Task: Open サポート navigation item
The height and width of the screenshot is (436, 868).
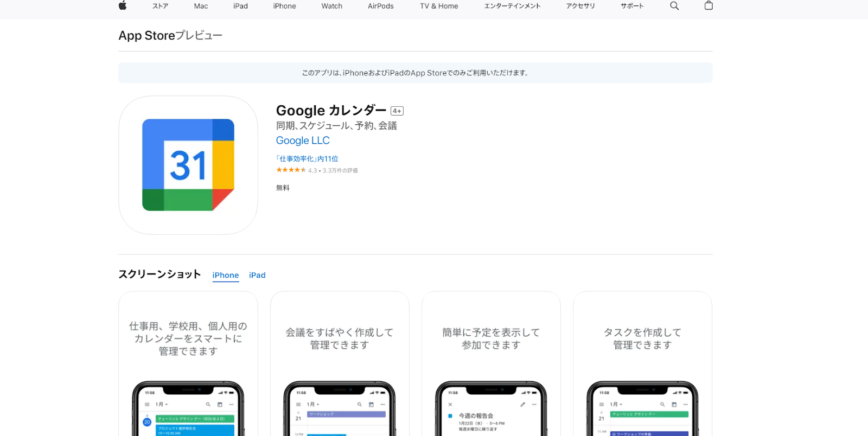Action: coord(632,6)
